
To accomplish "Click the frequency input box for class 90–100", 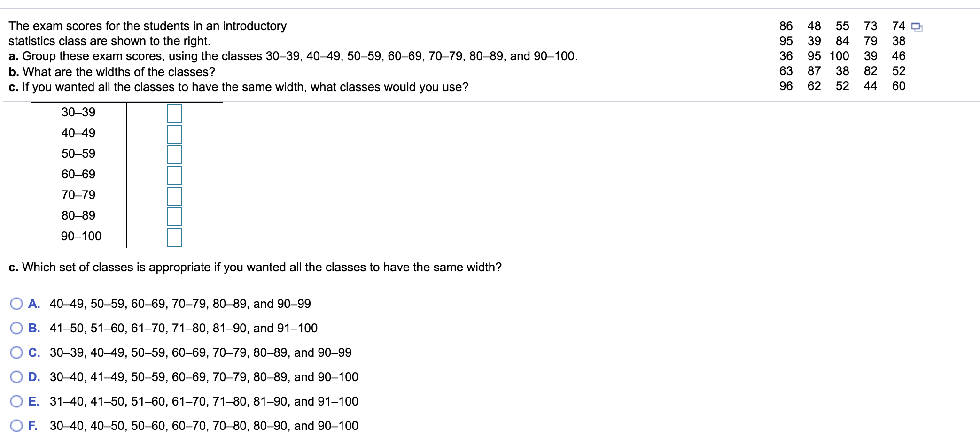I will [x=174, y=237].
